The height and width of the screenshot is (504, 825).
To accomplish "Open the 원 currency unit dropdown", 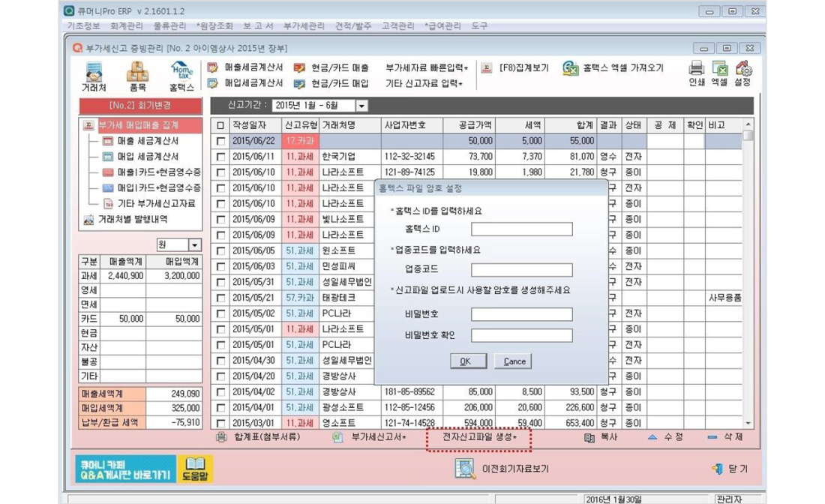I will (195, 244).
